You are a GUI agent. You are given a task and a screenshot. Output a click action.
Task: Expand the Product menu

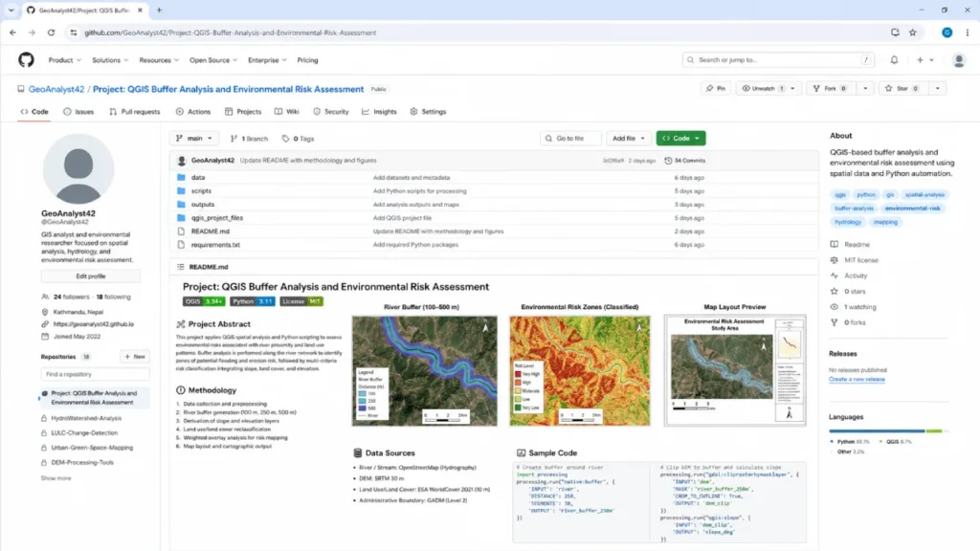click(64, 60)
